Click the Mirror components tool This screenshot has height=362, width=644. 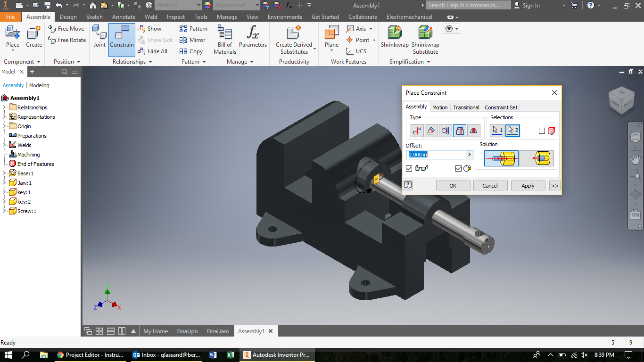(x=192, y=40)
